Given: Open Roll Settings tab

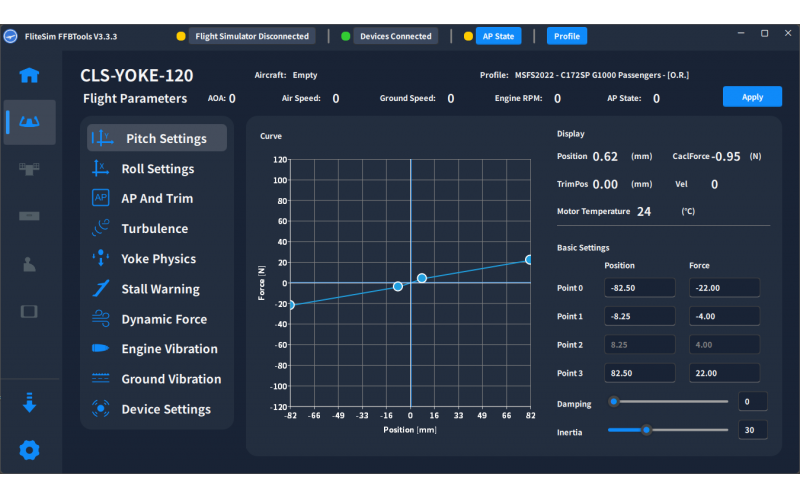Looking at the screenshot, I should pos(157,169).
